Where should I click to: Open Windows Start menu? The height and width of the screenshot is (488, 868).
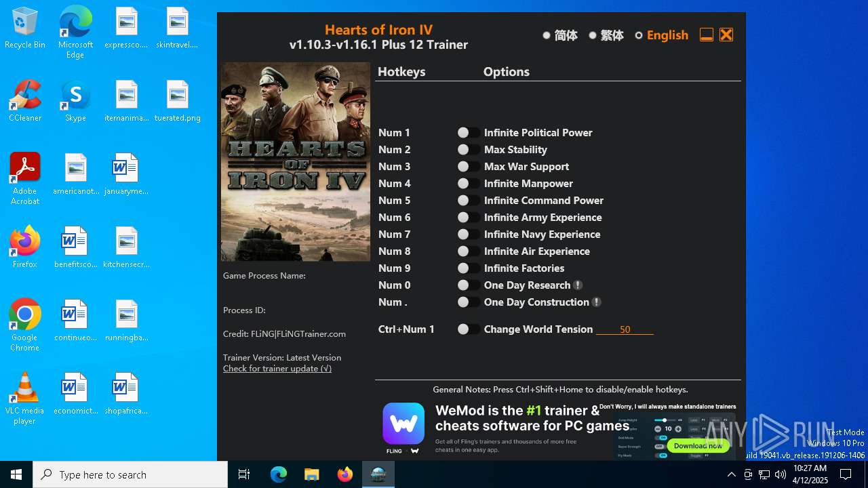(16, 474)
